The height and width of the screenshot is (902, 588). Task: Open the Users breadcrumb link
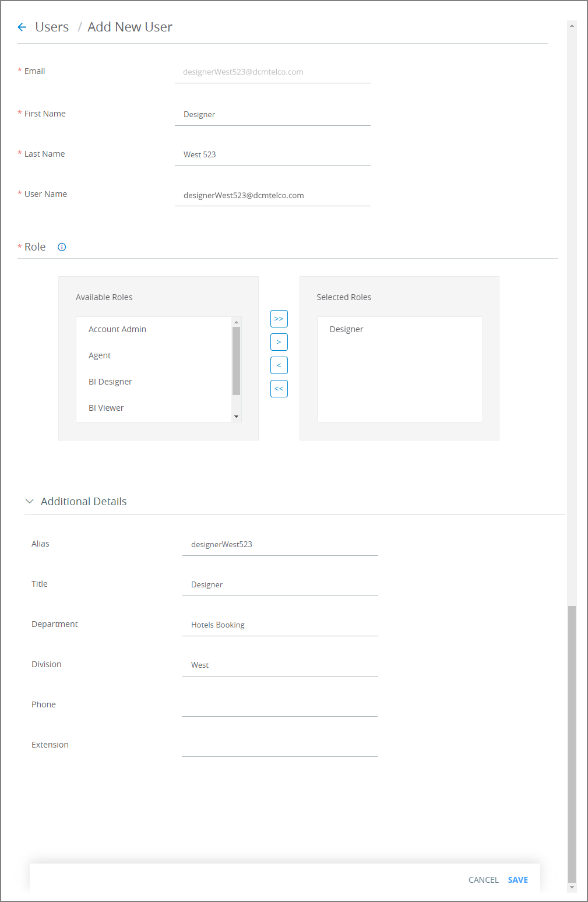(x=52, y=27)
